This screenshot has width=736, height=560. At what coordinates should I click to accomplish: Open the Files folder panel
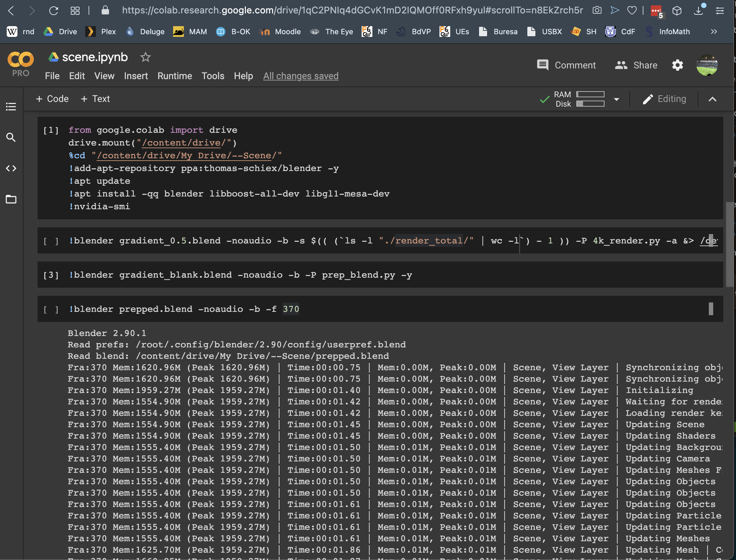11,199
